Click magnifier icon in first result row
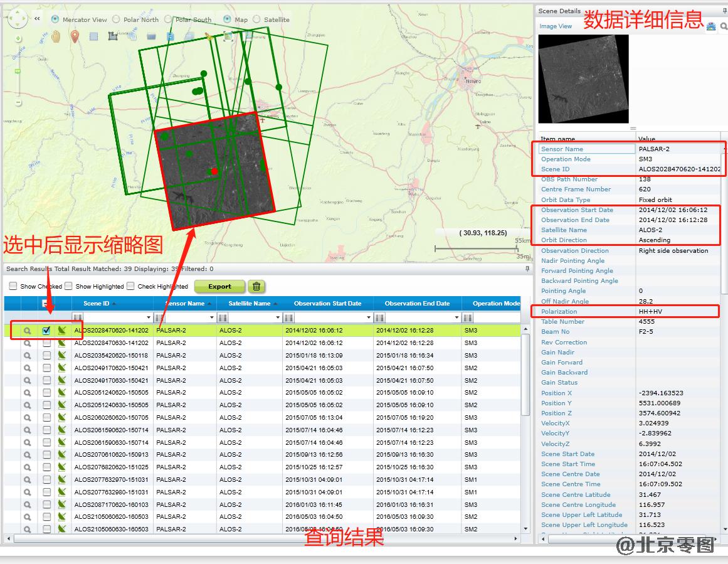 tap(27, 331)
